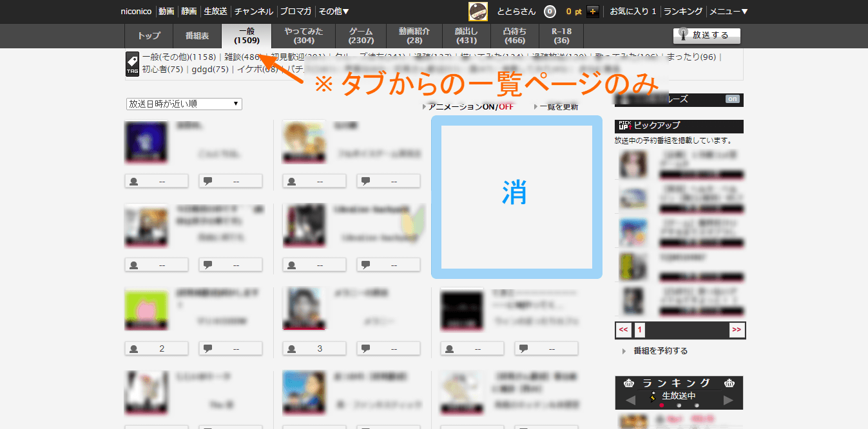Click the ranking left arrow
868x429 pixels.
coord(630,400)
